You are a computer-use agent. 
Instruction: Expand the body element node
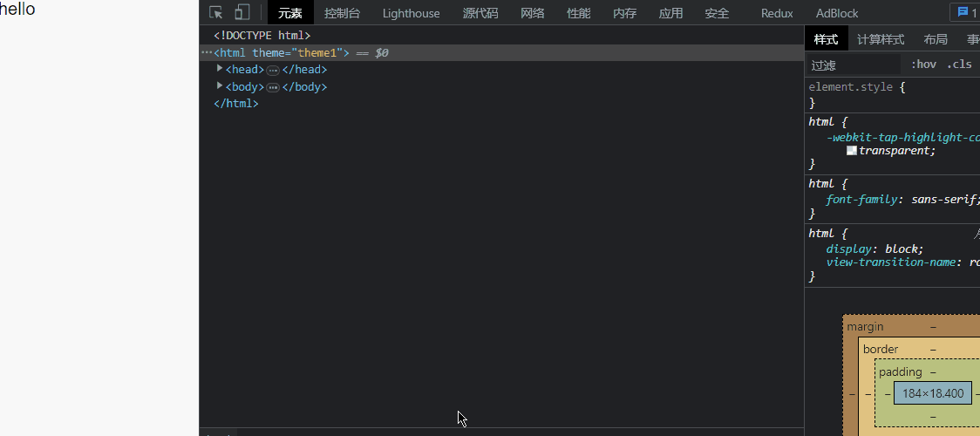(x=220, y=85)
